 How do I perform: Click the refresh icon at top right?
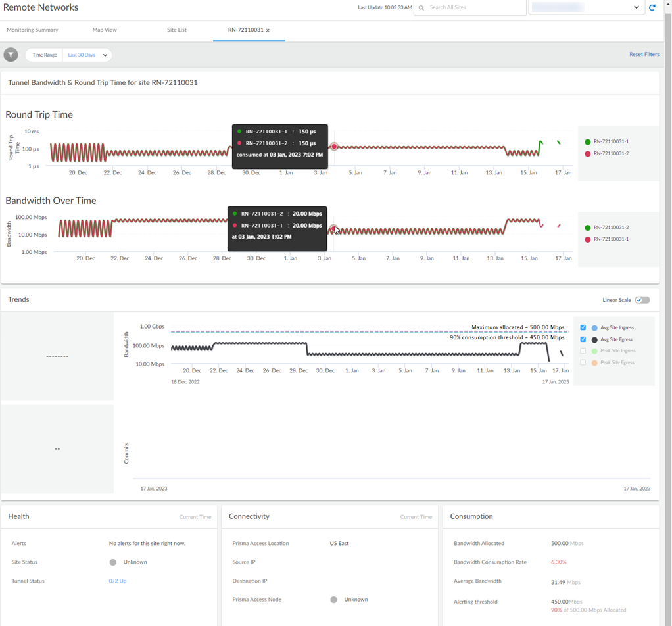(x=652, y=7)
